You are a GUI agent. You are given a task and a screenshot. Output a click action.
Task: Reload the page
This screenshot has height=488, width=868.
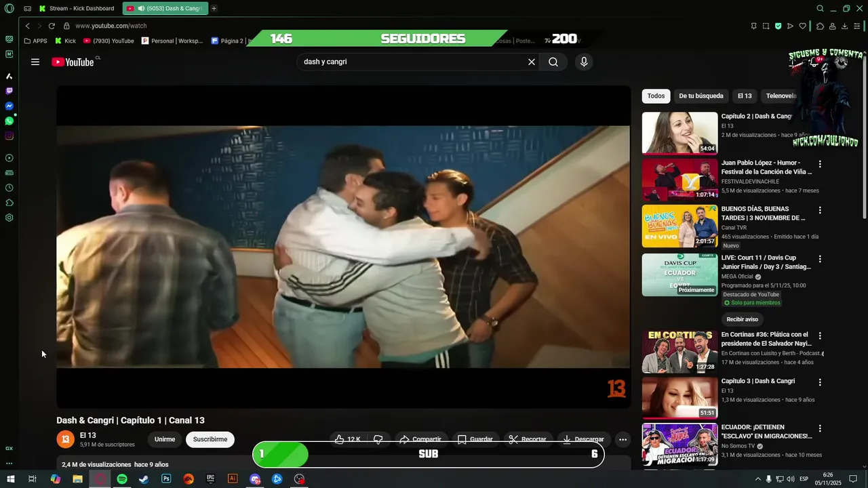pos(51,26)
